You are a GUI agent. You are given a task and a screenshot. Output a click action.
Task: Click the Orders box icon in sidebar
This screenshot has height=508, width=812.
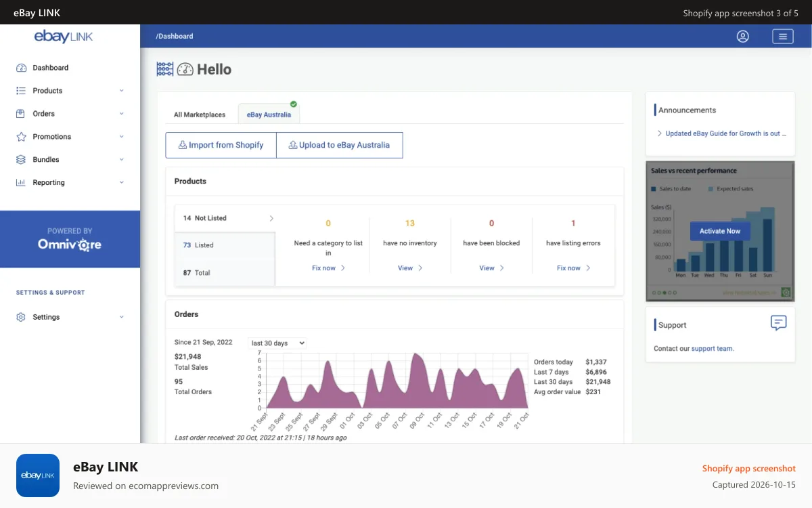click(21, 114)
